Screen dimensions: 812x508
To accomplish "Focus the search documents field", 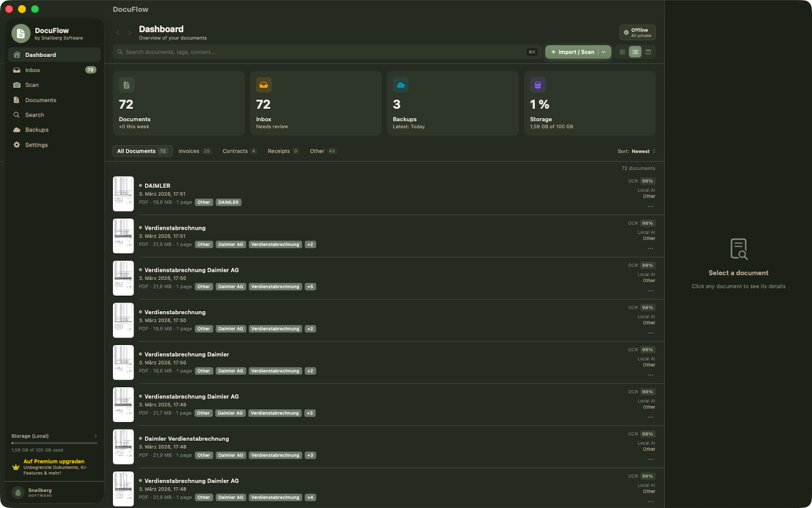I will [327, 52].
